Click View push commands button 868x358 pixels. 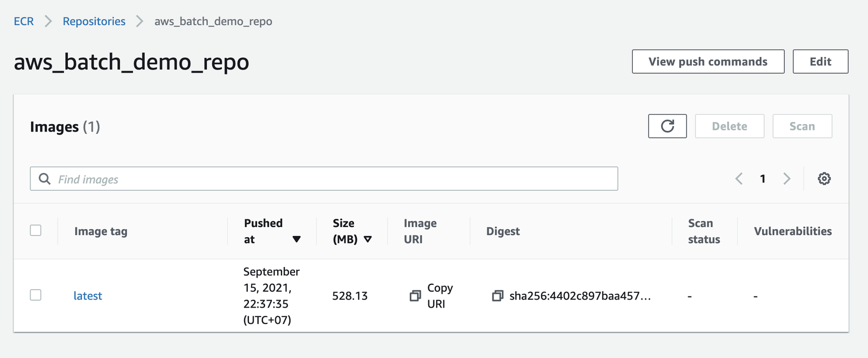[x=708, y=62]
